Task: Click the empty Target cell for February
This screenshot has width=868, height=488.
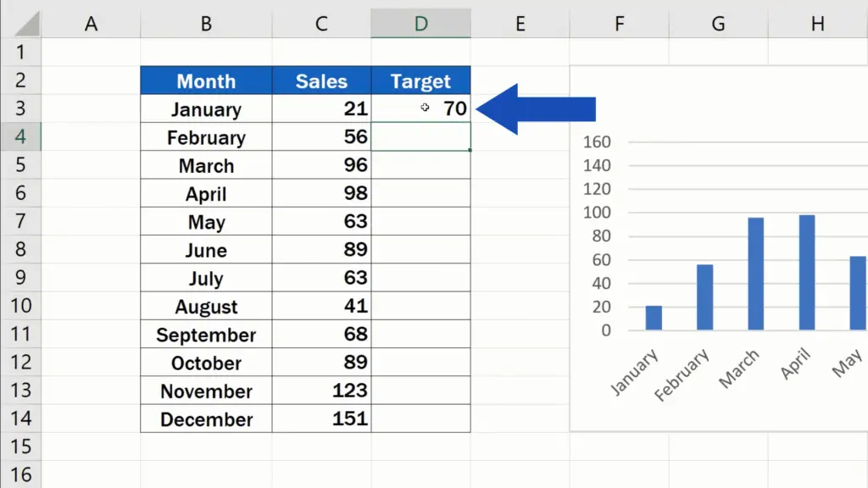Action: [421, 136]
